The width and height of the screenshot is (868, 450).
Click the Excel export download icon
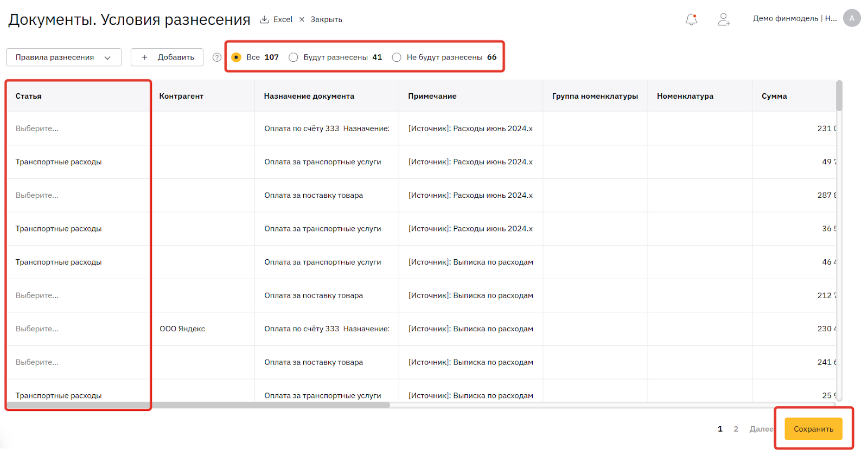click(264, 20)
